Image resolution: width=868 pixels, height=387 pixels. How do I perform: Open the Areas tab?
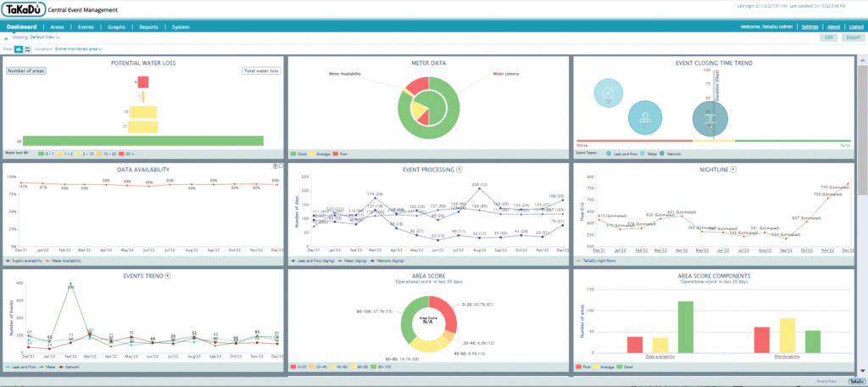(x=58, y=26)
